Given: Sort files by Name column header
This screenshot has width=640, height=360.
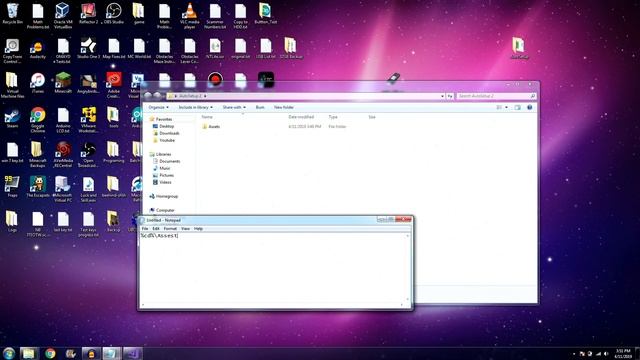Looking at the screenshot, I should [207, 117].
